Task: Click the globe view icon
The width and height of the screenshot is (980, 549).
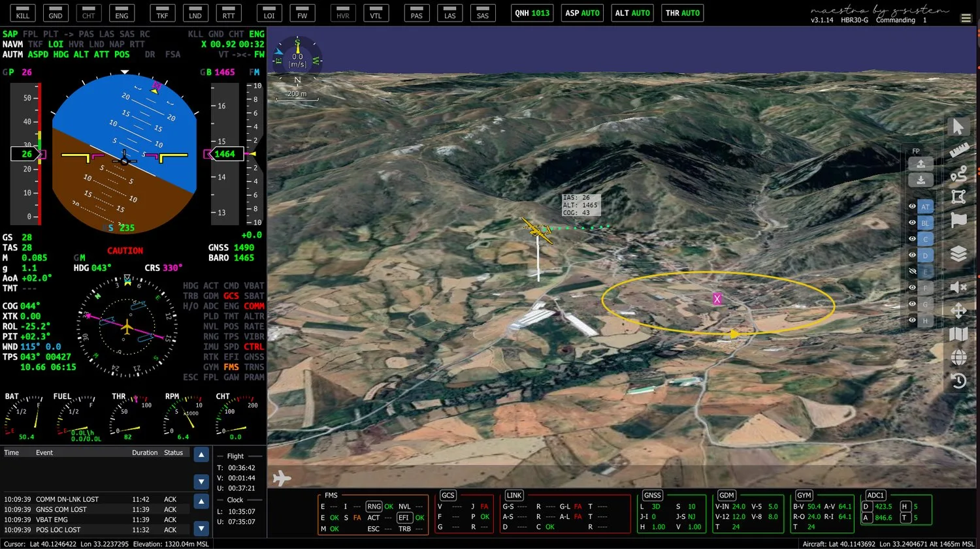Action: [958, 357]
